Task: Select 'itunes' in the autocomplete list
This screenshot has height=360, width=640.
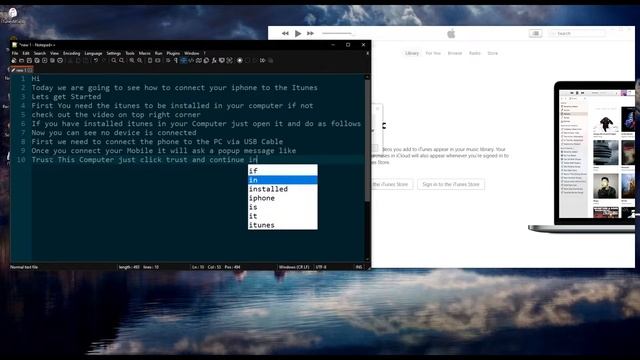Action: (282, 225)
